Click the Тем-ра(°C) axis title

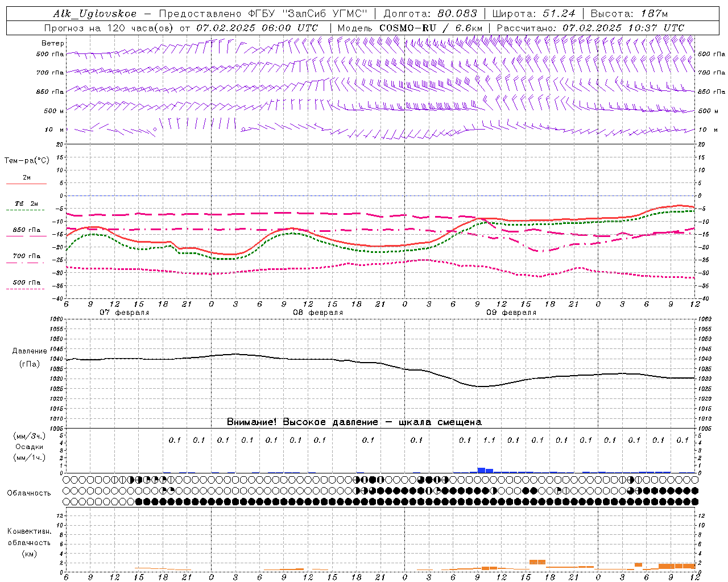pos(27,161)
